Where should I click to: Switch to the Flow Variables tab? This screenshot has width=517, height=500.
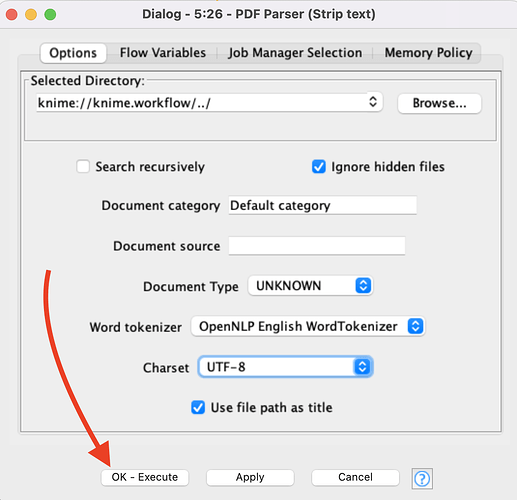(163, 53)
